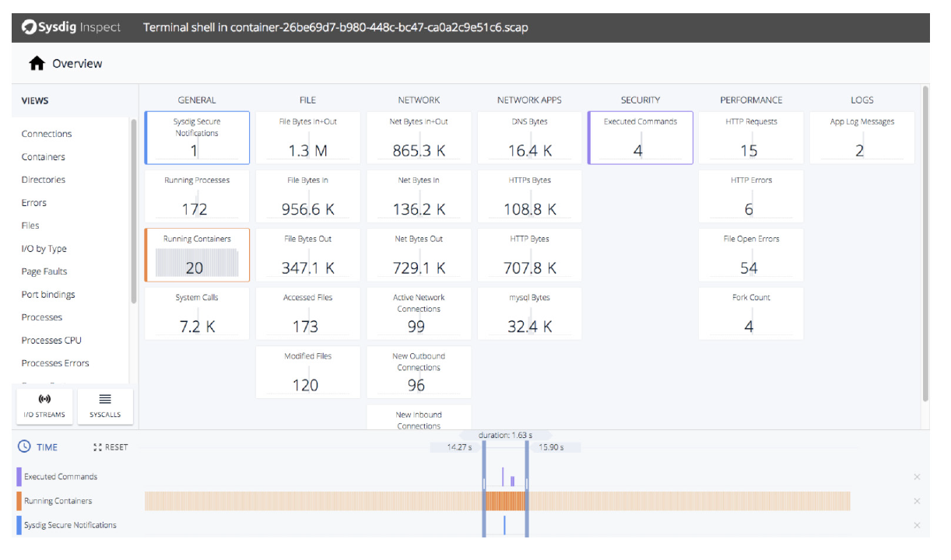The width and height of the screenshot is (951, 560).
Task: Click the views sidebar scrollbar
Action: [x=134, y=210]
